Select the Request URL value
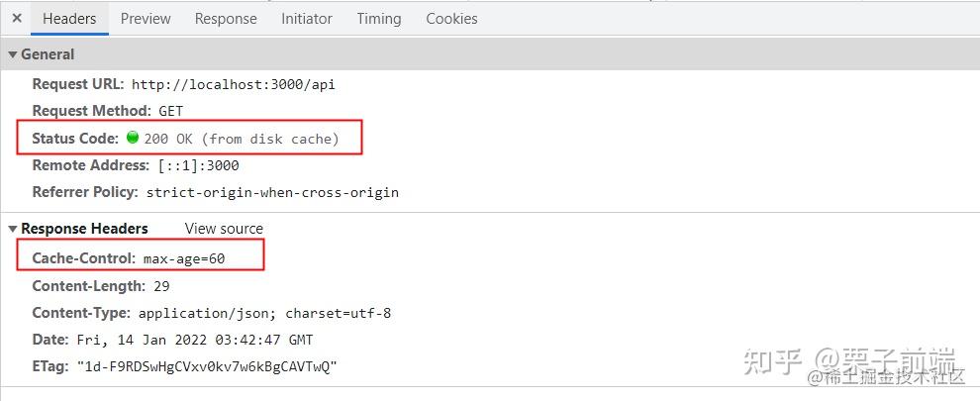 (233, 85)
